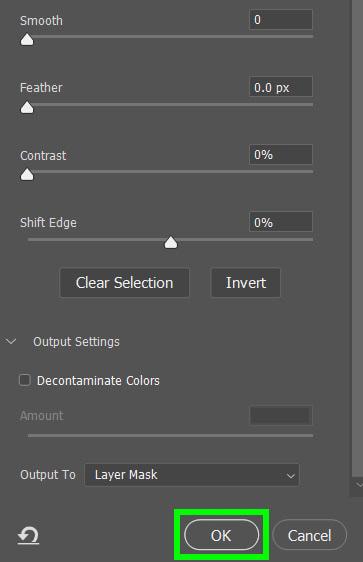Open the Output To Layer Mask dropdown
The height and width of the screenshot is (562, 363).
tap(192, 475)
